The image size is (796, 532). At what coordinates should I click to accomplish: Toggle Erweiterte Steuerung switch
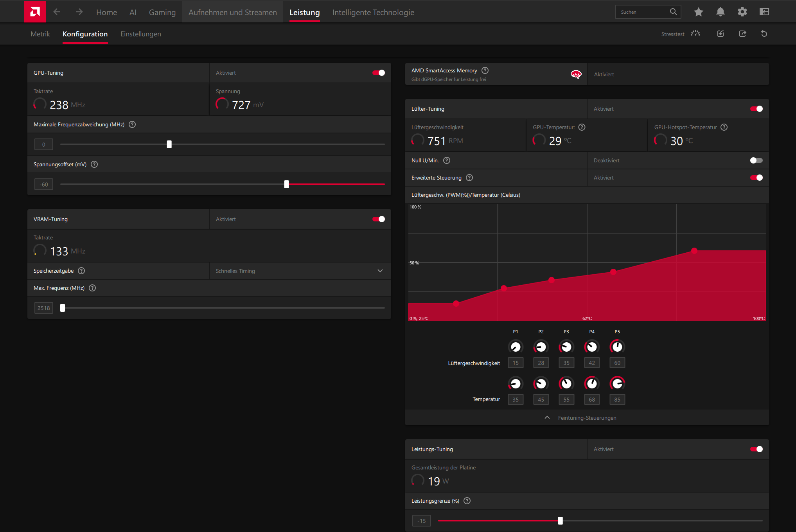pyautogui.click(x=756, y=178)
